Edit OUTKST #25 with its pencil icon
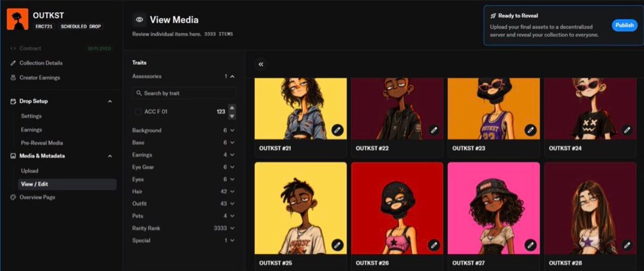Image resolution: width=644 pixels, height=271 pixels. pos(337,245)
